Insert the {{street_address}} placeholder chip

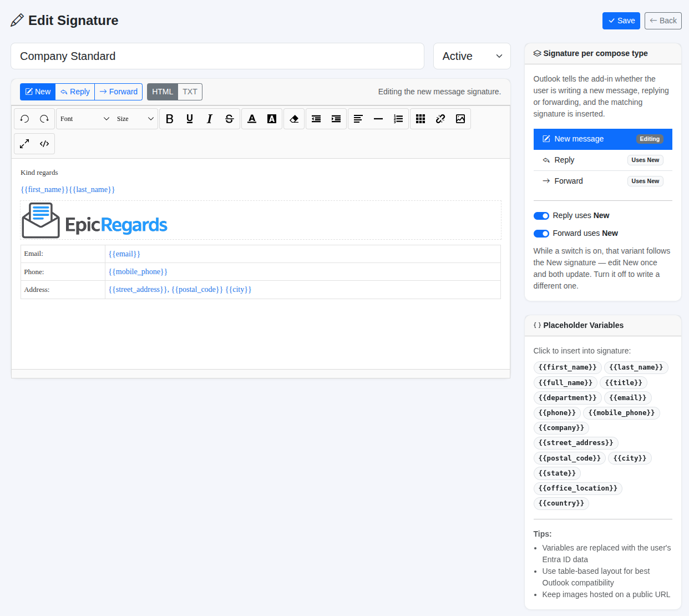pos(576,443)
